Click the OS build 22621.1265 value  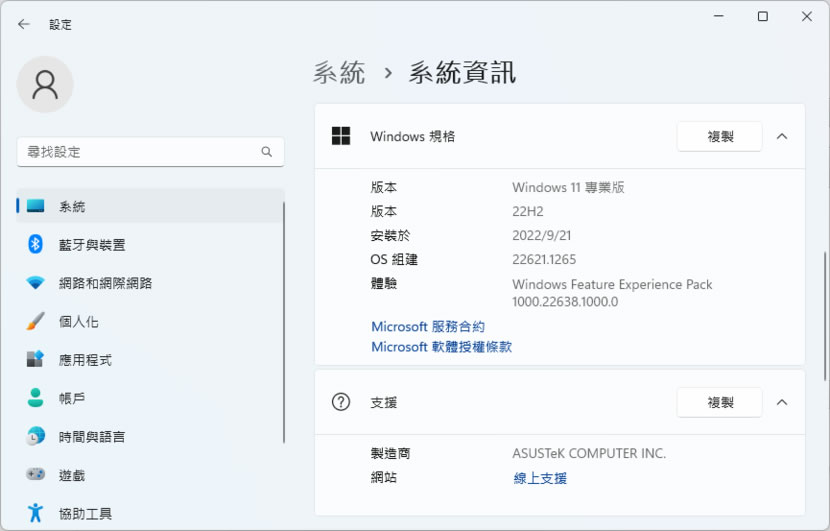(544, 259)
